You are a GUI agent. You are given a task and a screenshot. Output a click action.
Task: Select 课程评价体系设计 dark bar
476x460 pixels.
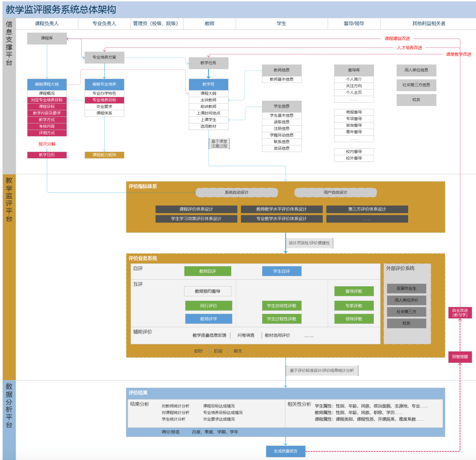tap(196, 209)
